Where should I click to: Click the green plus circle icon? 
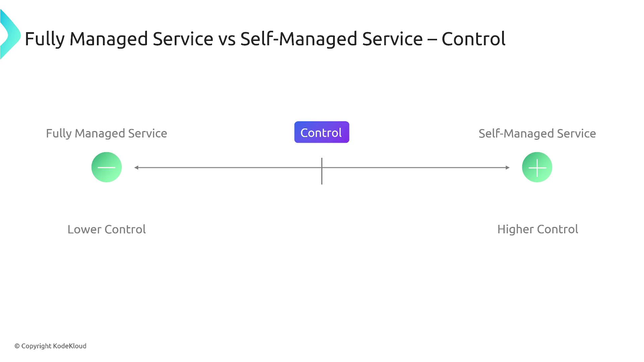[x=537, y=167]
